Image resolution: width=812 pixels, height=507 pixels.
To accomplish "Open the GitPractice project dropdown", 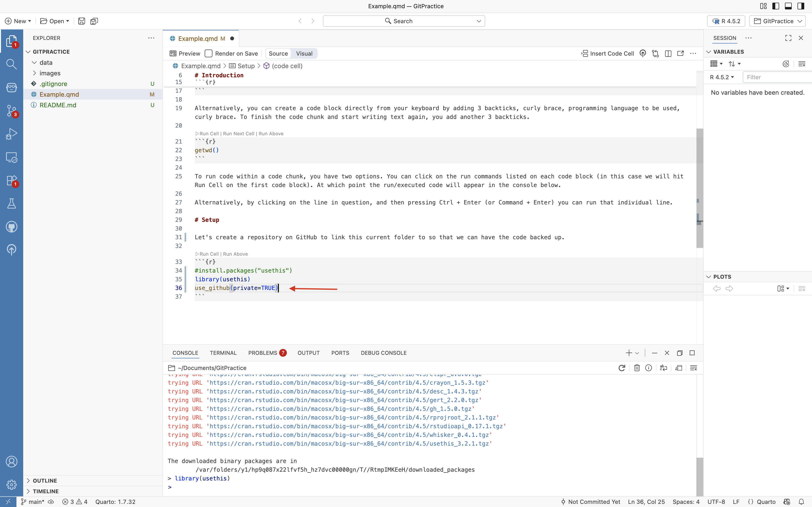I will (777, 21).
